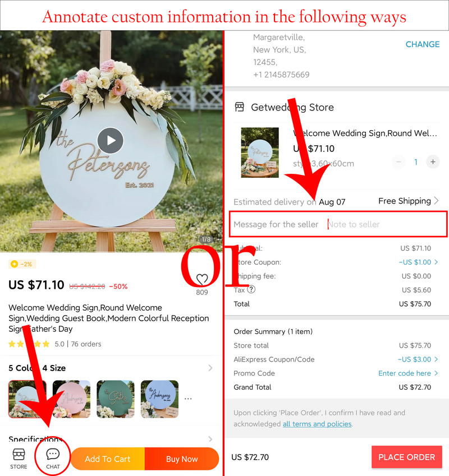This screenshot has width=449, height=476.
Task: Click the Note to seller input field
Action: tap(386, 224)
